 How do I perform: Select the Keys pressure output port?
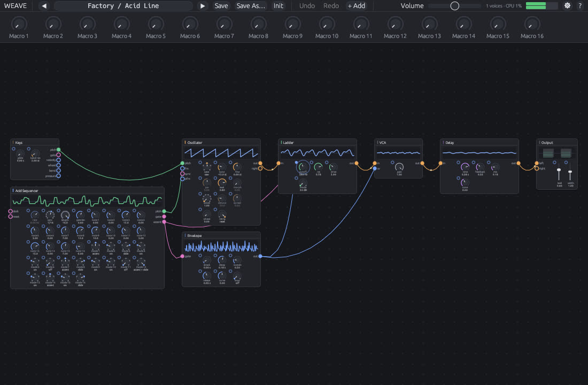tap(58, 175)
